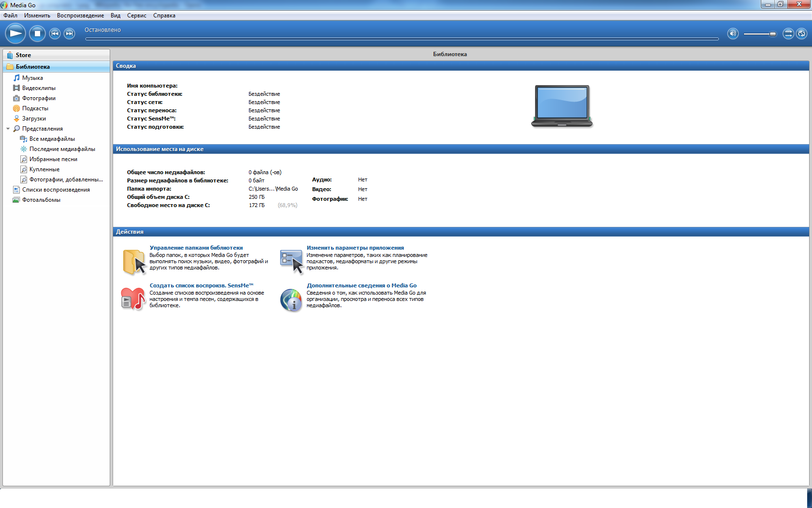
Task: Click the (68,9%) free space percentage
Action: coord(288,205)
